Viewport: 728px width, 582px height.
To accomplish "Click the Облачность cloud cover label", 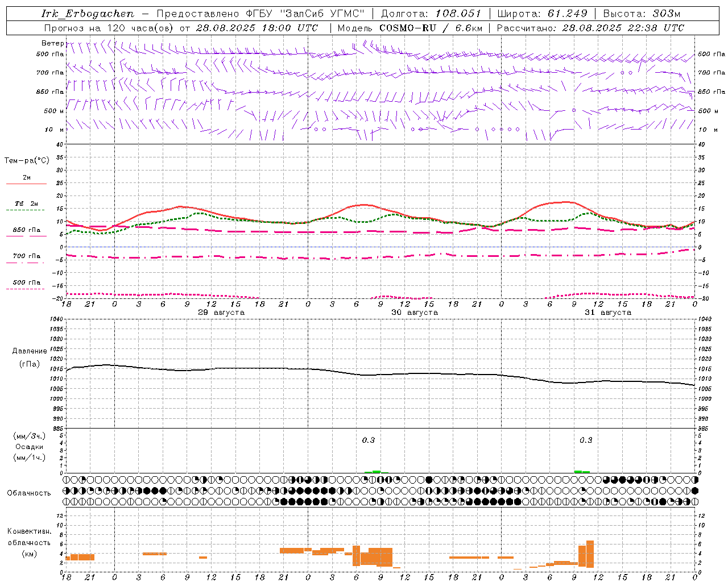I will 29,493.
